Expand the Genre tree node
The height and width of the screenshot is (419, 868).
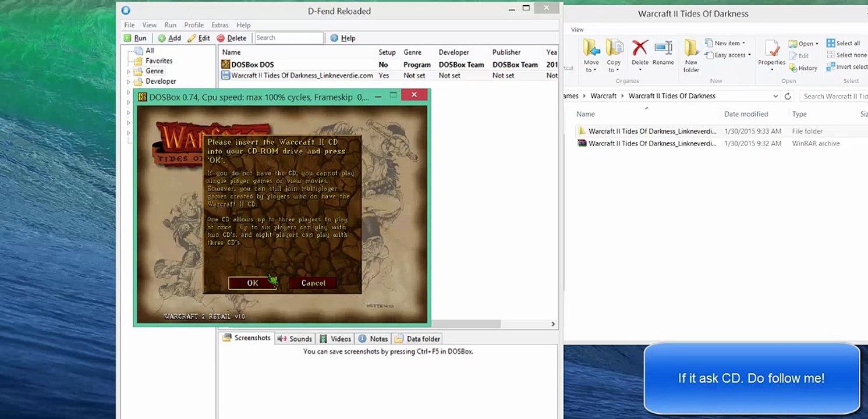(x=129, y=72)
